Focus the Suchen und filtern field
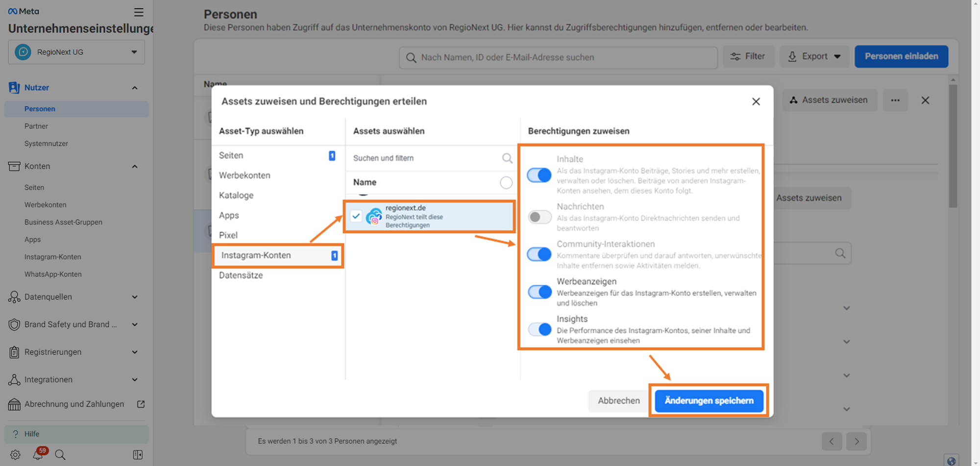This screenshot has height=466, width=980. (433, 158)
